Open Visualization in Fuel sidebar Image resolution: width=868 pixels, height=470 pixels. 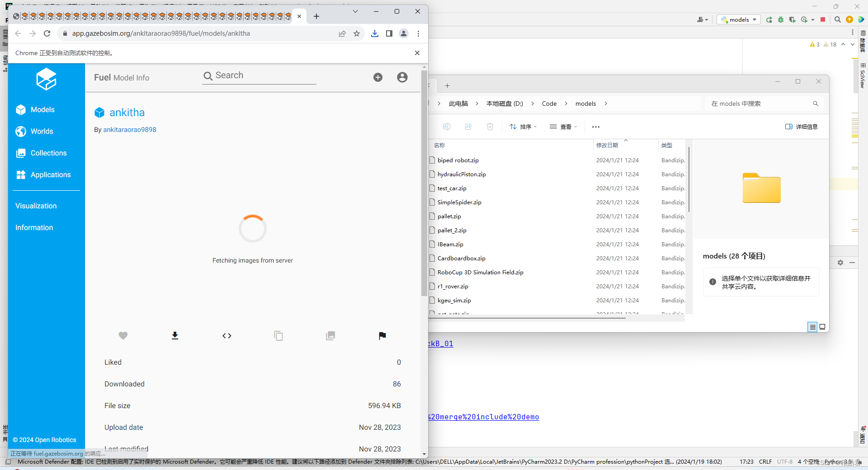click(x=36, y=206)
